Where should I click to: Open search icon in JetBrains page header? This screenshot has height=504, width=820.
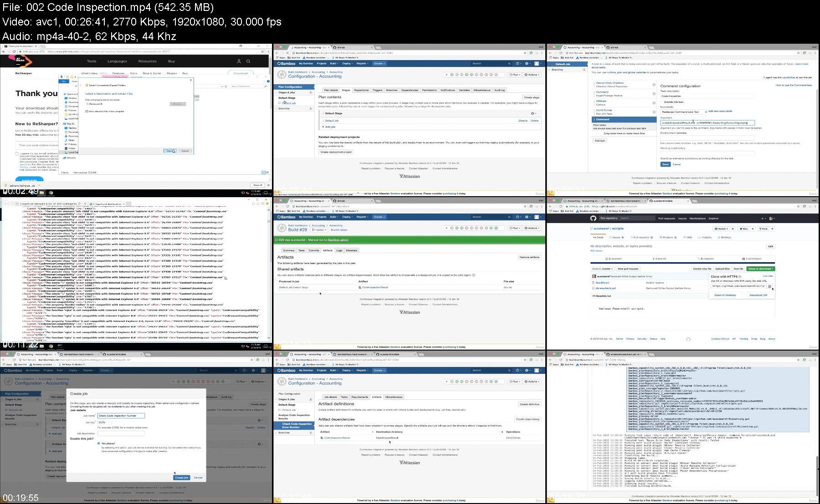248,61
